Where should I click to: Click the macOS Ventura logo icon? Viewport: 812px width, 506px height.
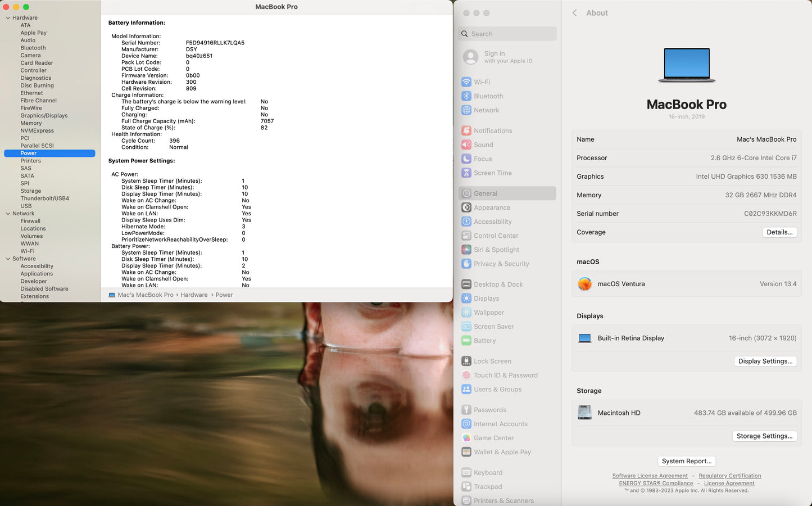[584, 284]
